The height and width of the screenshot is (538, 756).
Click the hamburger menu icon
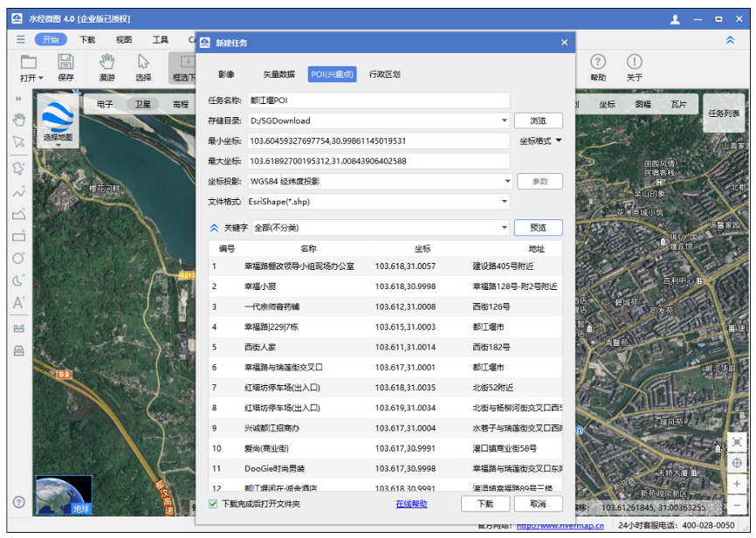pyautogui.click(x=21, y=39)
